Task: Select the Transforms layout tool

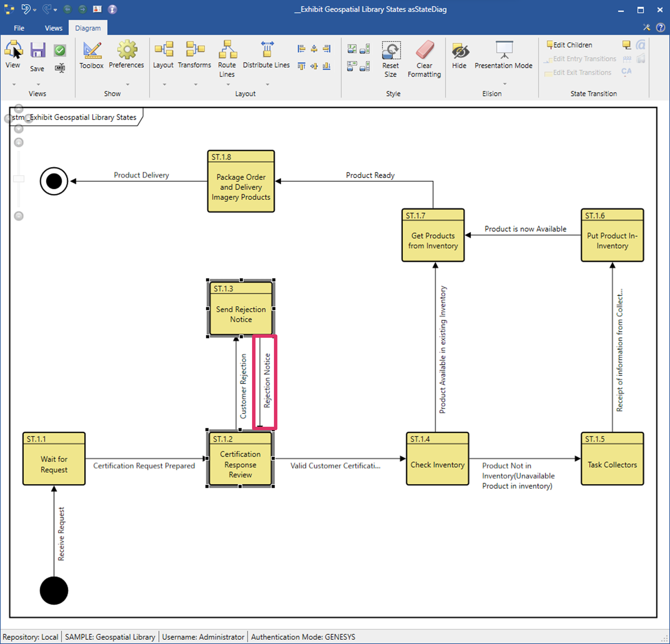Action: pos(194,55)
